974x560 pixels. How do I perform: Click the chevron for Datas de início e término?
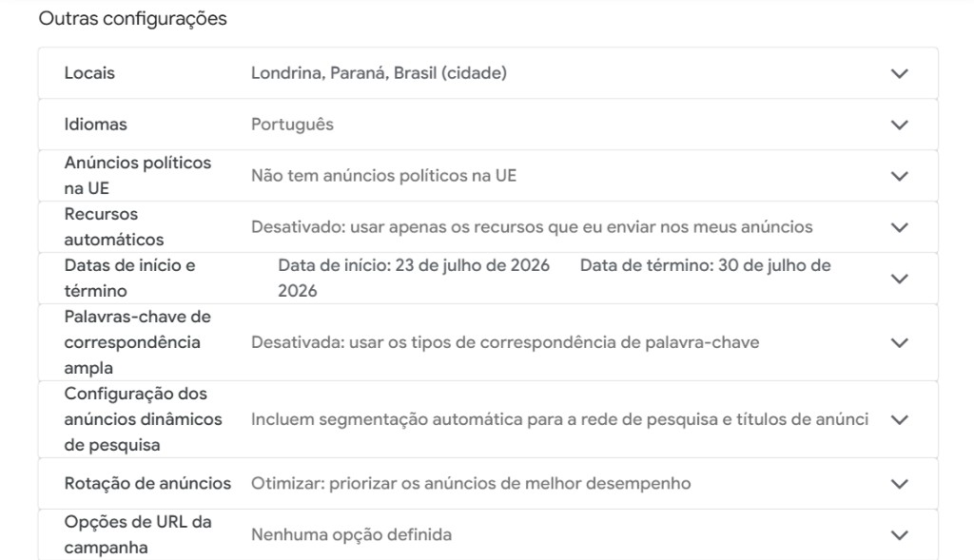pyautogui.click(x=900, y=279)
